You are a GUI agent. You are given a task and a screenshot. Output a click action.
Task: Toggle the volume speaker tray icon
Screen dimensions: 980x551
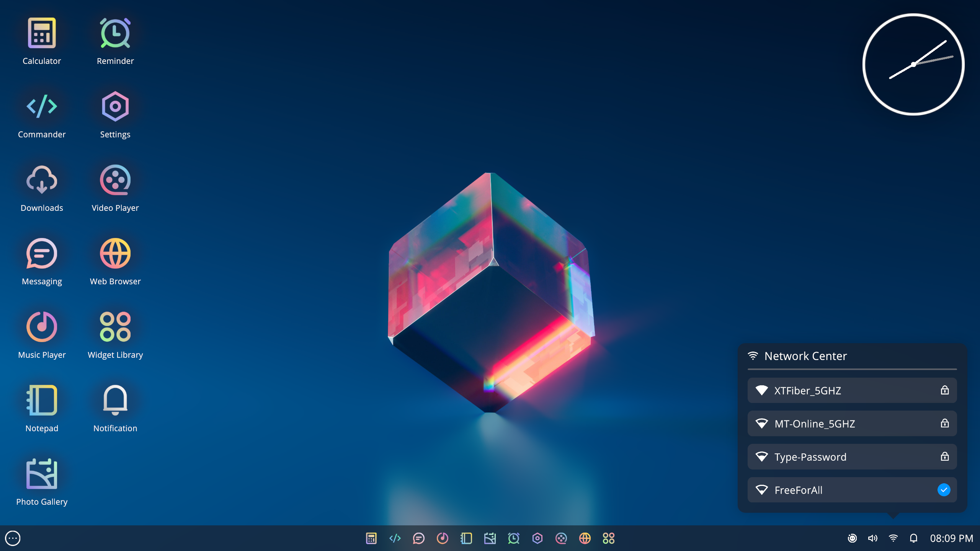coord(872,538)
